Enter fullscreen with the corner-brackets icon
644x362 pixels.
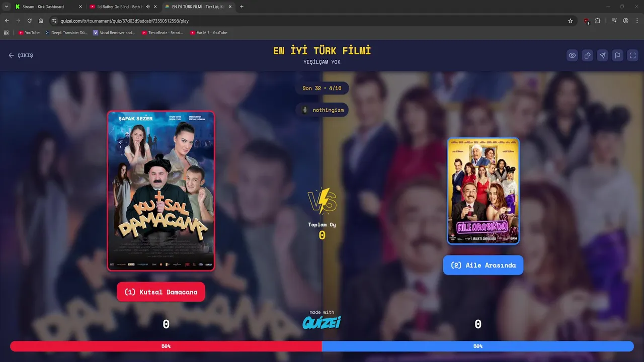point(633,55)
